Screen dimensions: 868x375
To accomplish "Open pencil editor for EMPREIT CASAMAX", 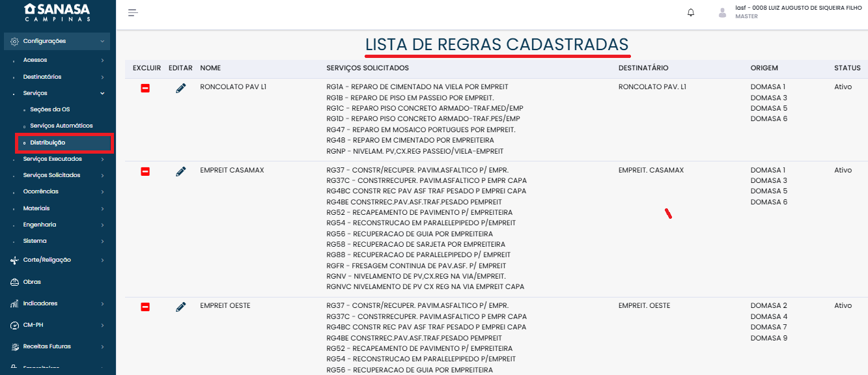I will coord(181,171).
